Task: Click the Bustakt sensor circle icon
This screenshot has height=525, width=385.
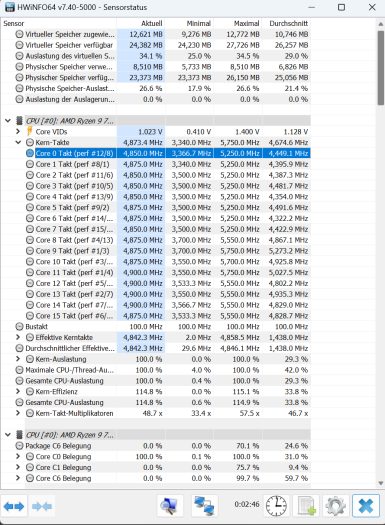Action: 19,326
